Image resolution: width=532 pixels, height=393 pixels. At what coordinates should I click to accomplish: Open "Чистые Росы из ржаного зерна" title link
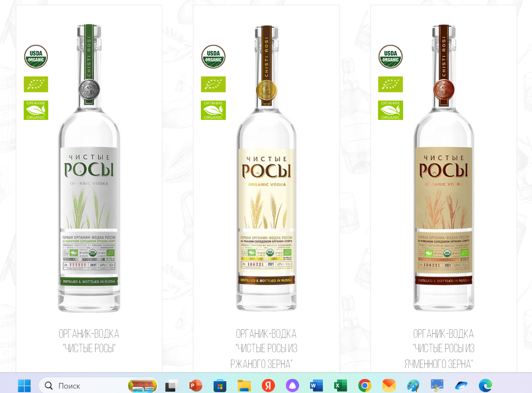[x=264, y=349]
